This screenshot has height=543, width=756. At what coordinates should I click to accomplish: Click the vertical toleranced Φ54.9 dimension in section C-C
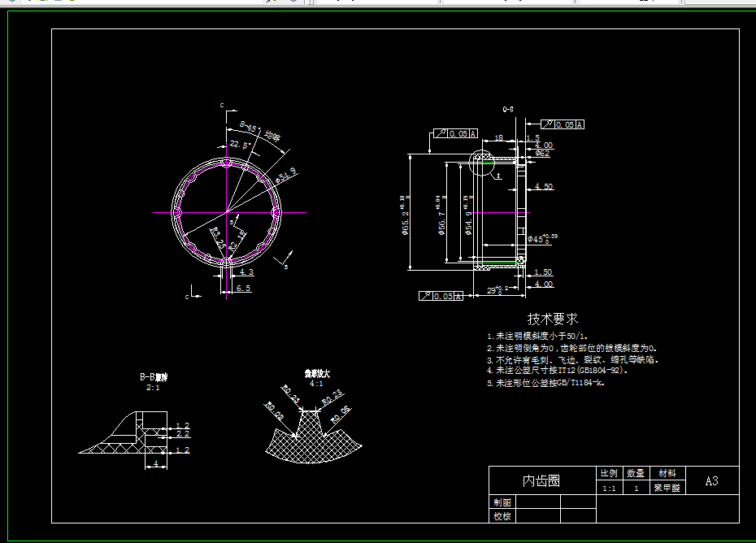[469, 215]
